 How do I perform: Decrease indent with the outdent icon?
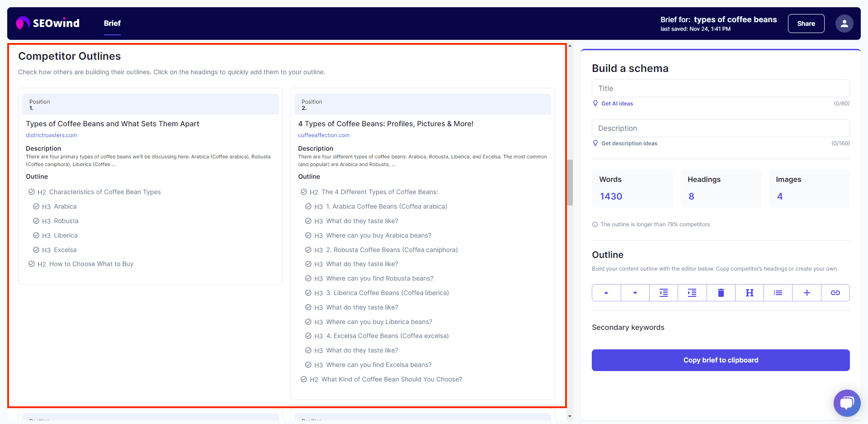(663, 293)
